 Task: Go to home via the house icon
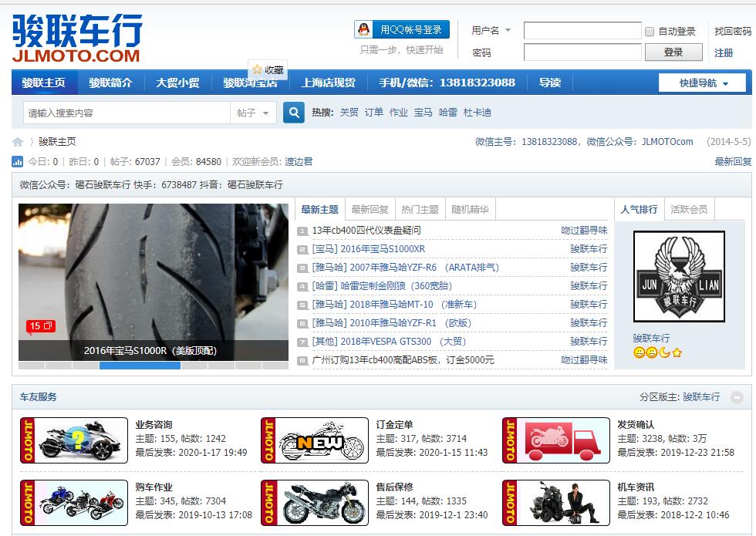click(x=18, y=142)
